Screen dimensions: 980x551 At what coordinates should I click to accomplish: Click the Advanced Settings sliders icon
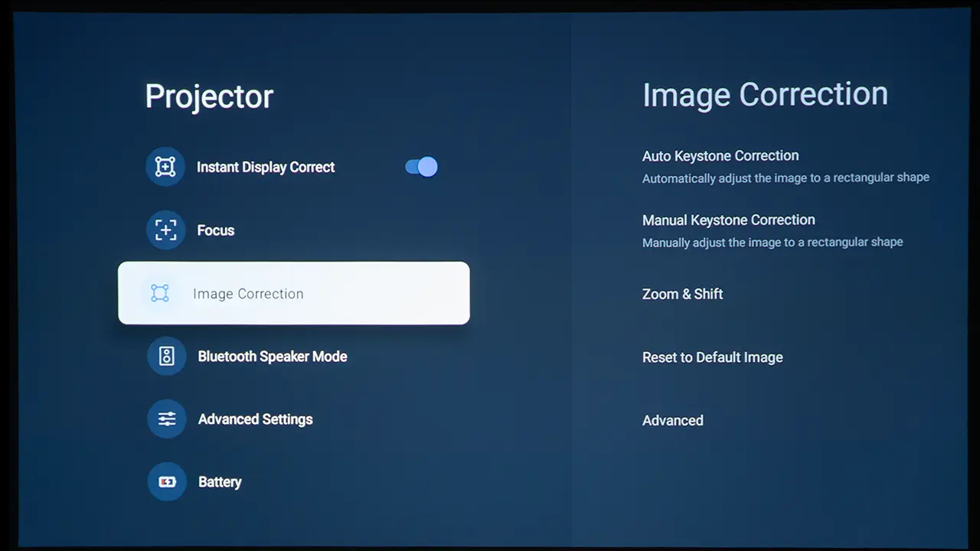167,419
